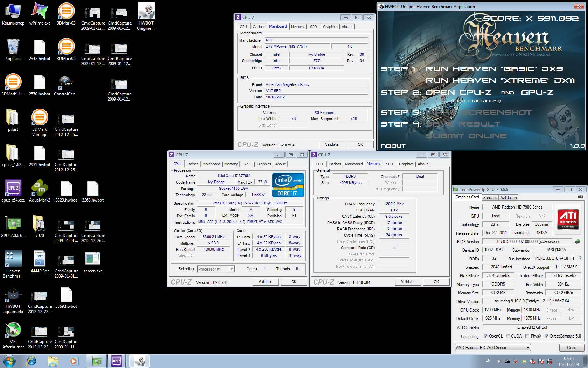Select the 44449.3dr file icon
The image size is (588, 368).
click(40, 262)
